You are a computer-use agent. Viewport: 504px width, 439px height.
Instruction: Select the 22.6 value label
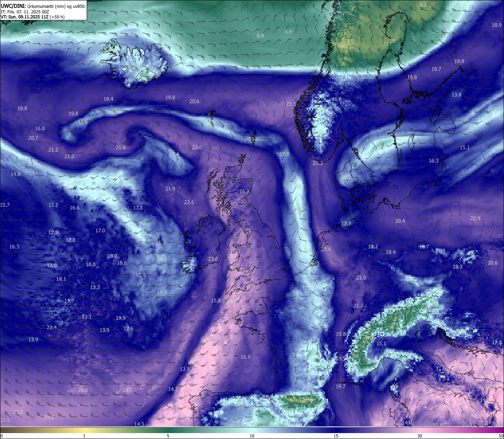[x=189, y=202]
